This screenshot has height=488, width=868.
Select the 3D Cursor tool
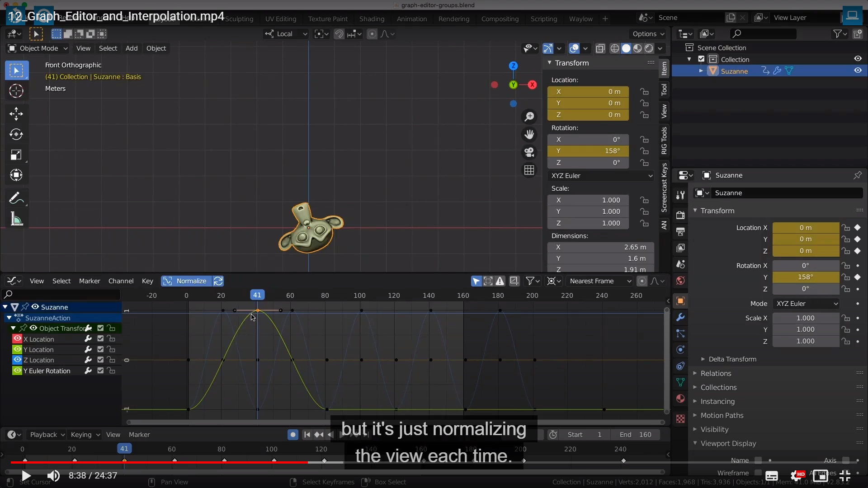point(16,91)
